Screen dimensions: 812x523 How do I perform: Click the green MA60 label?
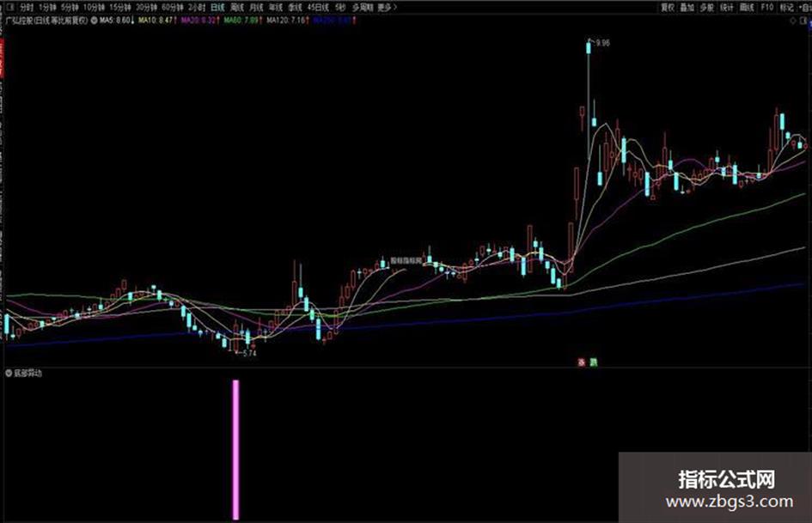click(x=241, y=21)
